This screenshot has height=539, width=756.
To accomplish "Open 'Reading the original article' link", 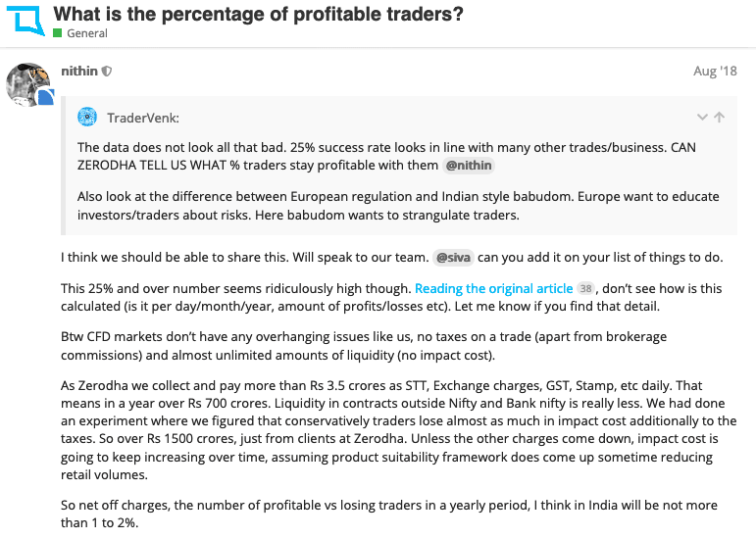I will 494,288.
